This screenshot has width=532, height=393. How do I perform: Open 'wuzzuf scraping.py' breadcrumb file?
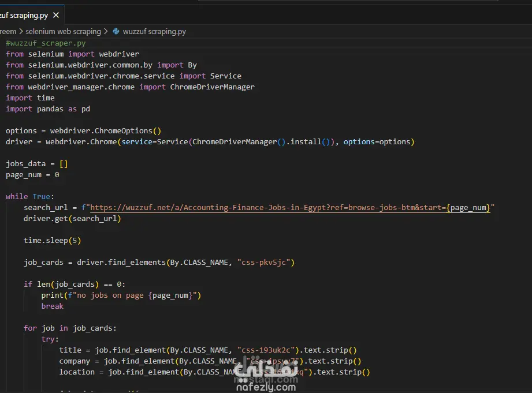[x=154, y=32]
